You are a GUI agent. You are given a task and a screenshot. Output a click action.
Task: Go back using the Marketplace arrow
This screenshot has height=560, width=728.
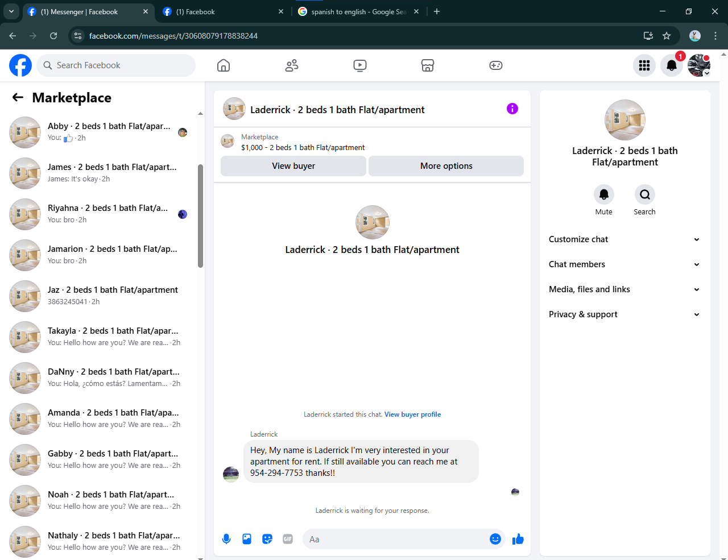click(x=18, y=97)
